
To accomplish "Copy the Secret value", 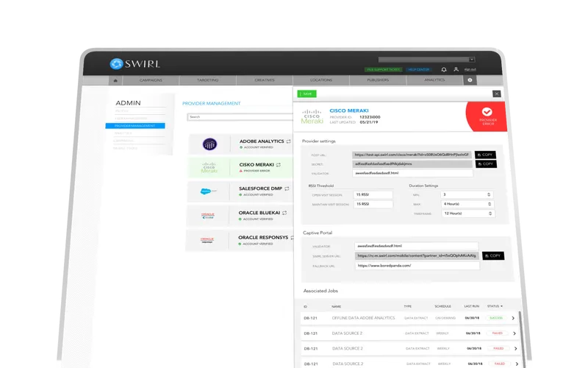I will (486, 164).
